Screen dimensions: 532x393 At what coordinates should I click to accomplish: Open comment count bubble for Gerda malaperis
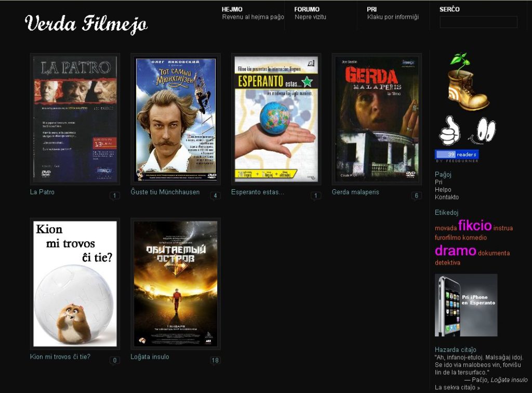point(416,195)
